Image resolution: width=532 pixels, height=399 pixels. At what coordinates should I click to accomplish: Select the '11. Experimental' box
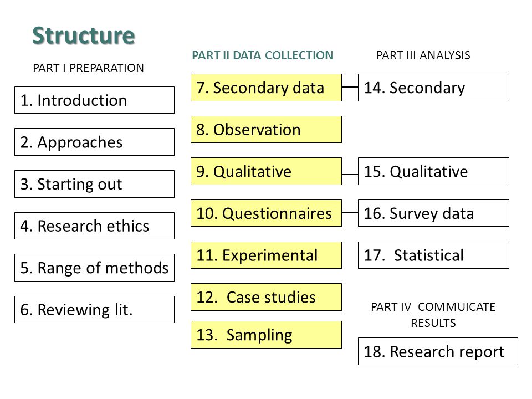tap(266, 255)
